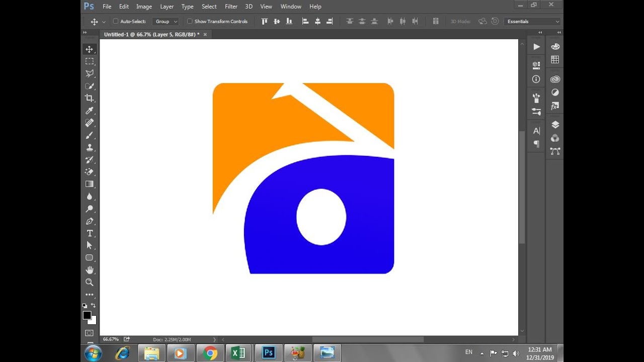Screen dimensions: 644x362
Task: Select the Brush tool
Action: 90,135
